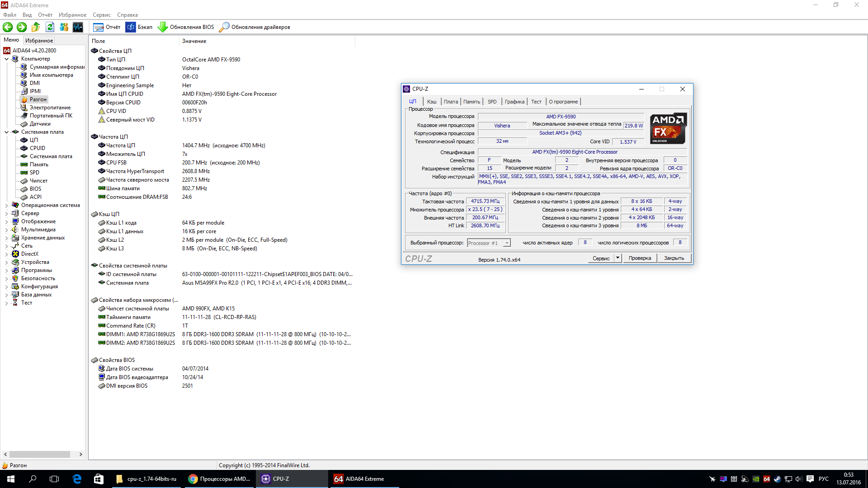Click the green back arrow icon
Screen dimensions: 868x488
8,27
